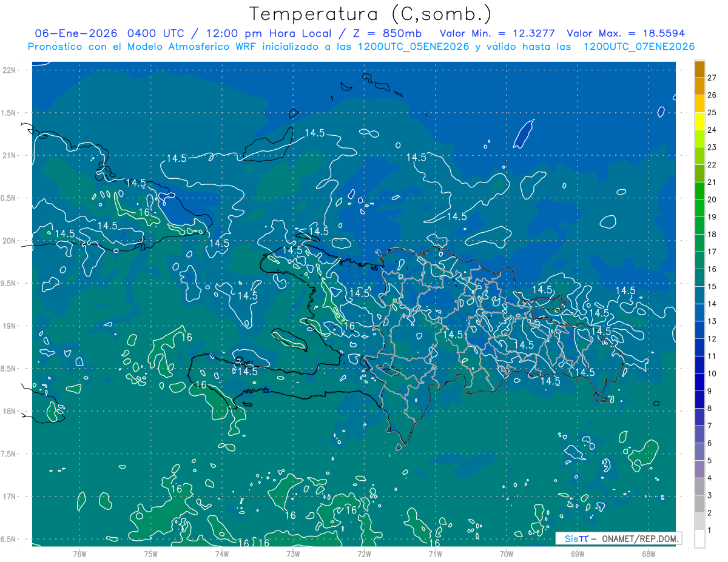Click the '75W' longitude axis label
728x562 pixels.
click(x=151, y=554)
